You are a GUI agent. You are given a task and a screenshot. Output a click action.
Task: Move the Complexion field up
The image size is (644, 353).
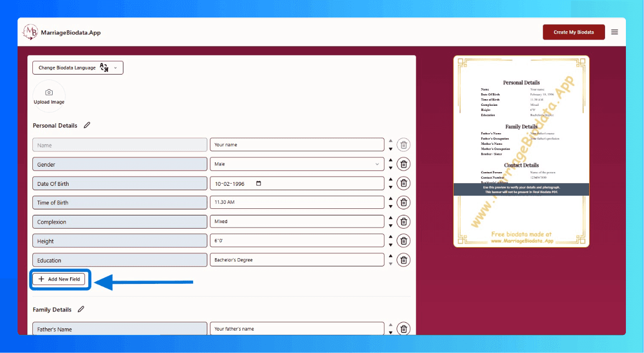click(391, 218)
